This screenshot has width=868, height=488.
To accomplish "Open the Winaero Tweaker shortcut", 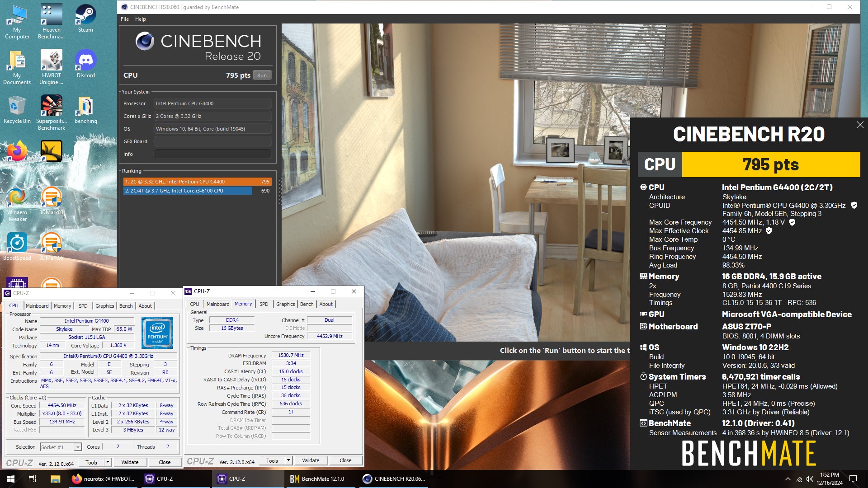I will click(17, 204).
